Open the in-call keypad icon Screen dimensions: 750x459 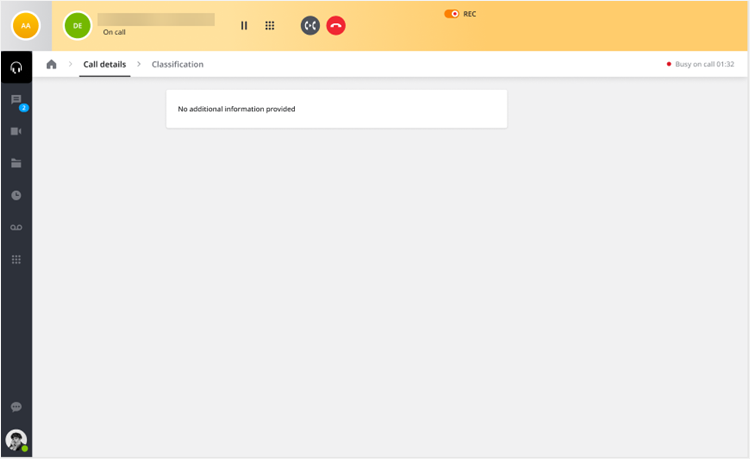270,26
